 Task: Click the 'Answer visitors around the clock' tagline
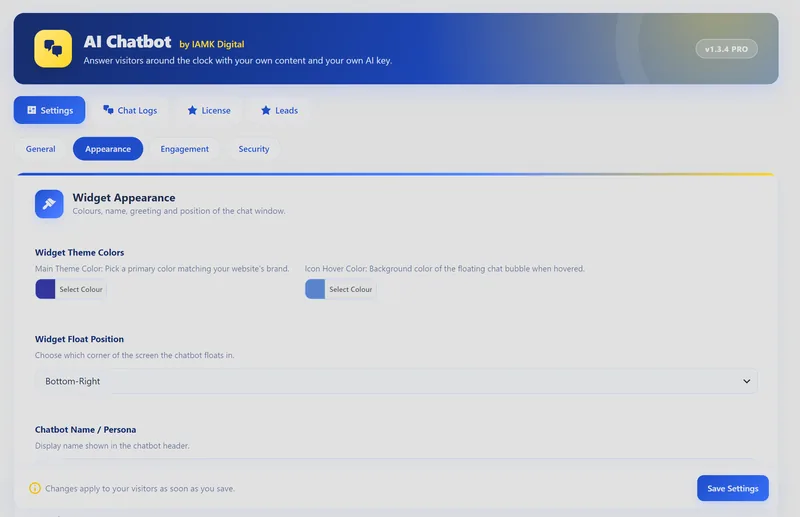tap(238, 61)
